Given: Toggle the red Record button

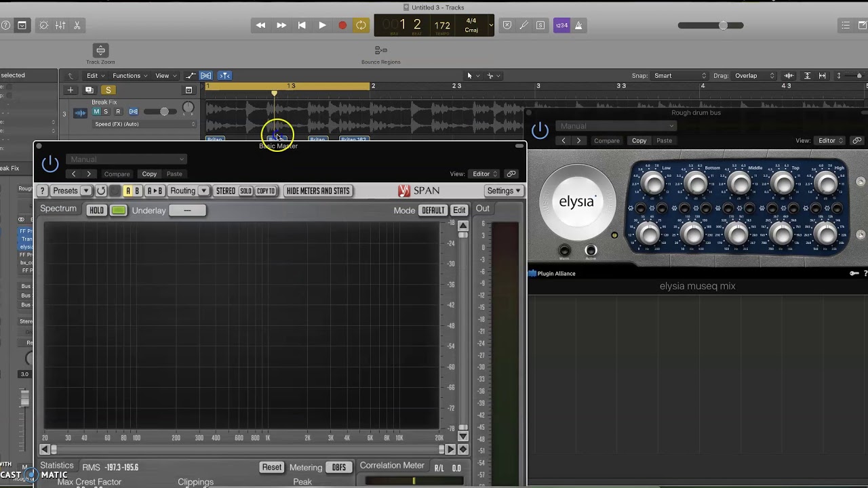Looking at the screenshot, I should coord(342,25).
